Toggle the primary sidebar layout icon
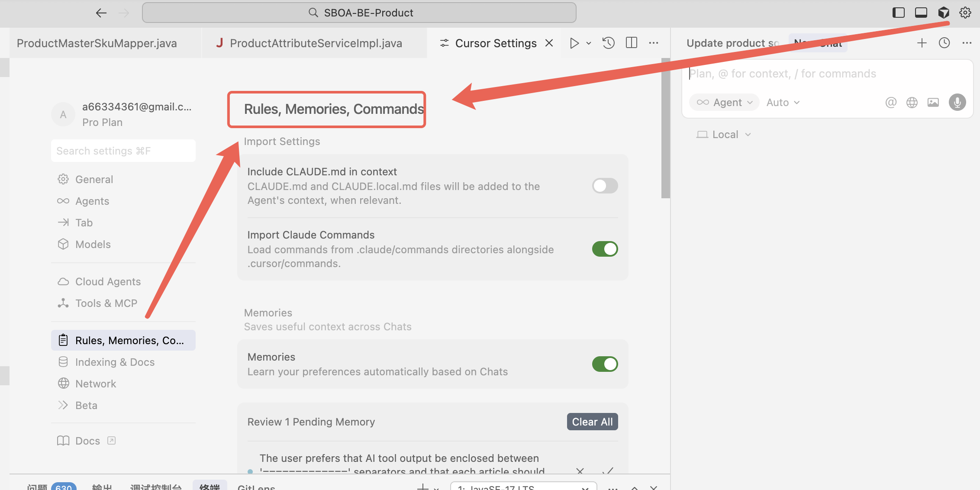Viewport: 980px width, 490px height. pos(898,13)
